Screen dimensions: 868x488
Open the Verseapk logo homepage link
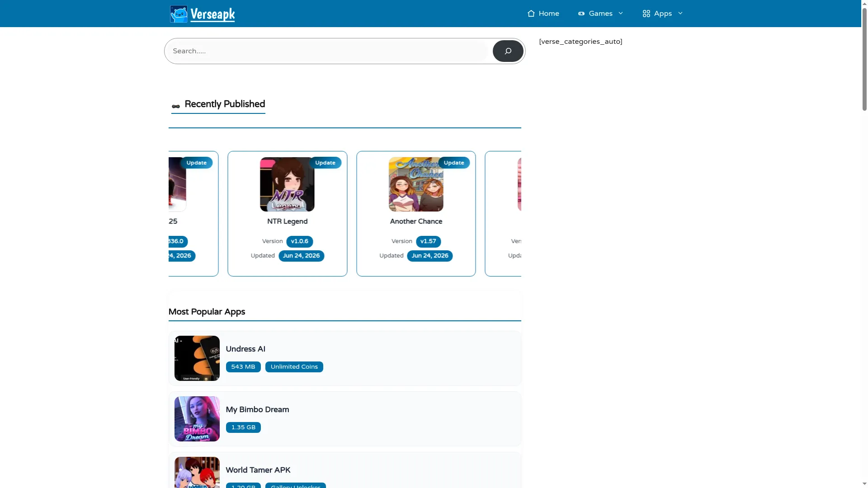[202, 14]
